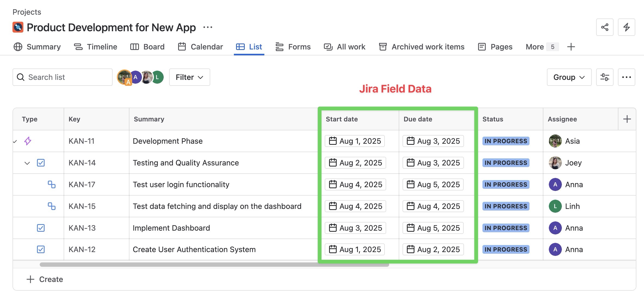The height and width of the screenshot is (301, 644).
Task: Click the Automation lightning bolt icon
Action: 626,27
